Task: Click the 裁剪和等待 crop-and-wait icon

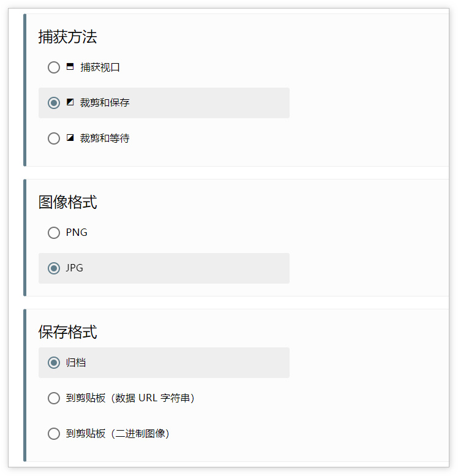Action: point(70,138)
